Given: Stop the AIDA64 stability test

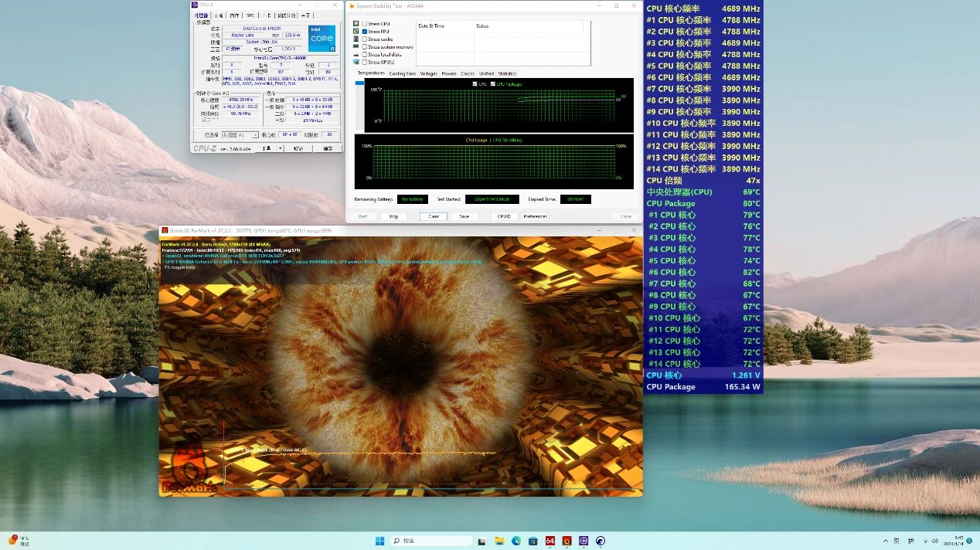Looking at the screenshot, I should click(x=393, y=216).
